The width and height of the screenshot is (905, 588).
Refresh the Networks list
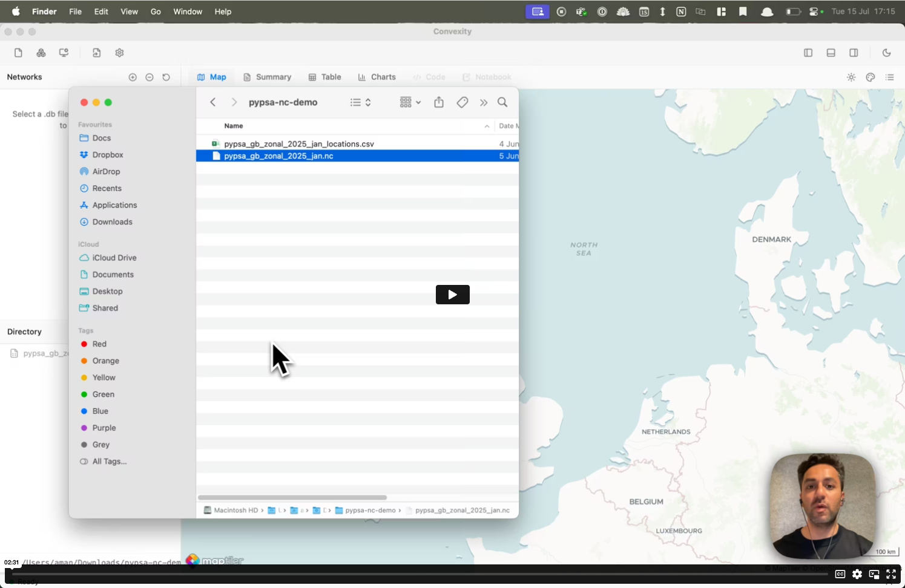coord(166,77)
